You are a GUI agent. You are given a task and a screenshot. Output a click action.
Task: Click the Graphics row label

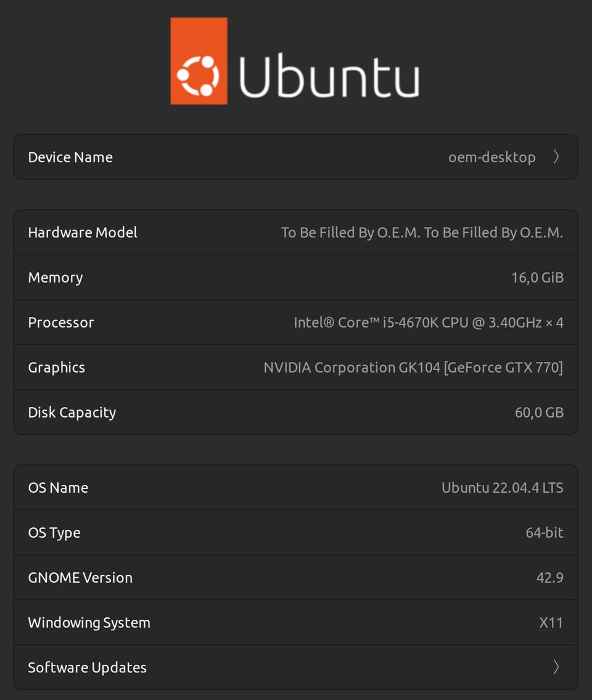[57, 368]
